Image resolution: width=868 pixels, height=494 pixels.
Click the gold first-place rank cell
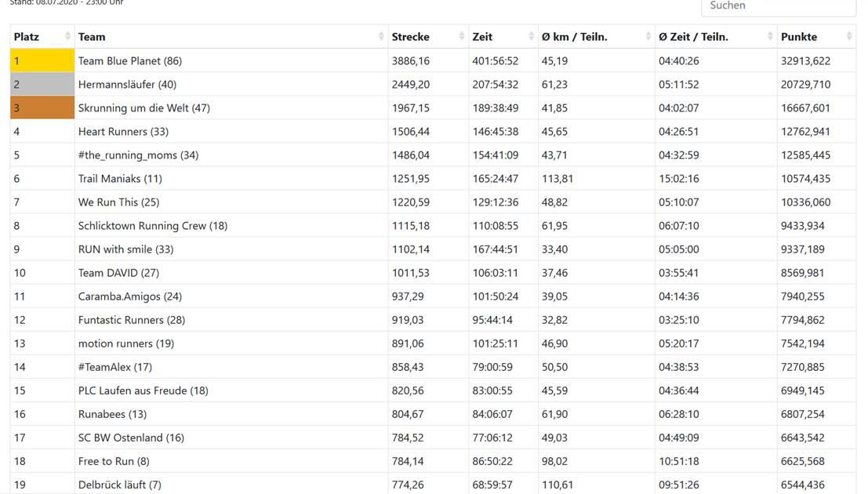tap(42, 60)
